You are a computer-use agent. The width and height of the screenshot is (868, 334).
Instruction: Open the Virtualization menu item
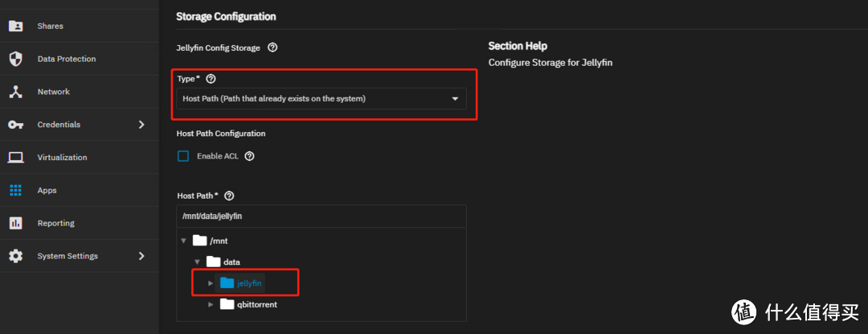pyautogui.click(x=62, y=158)
